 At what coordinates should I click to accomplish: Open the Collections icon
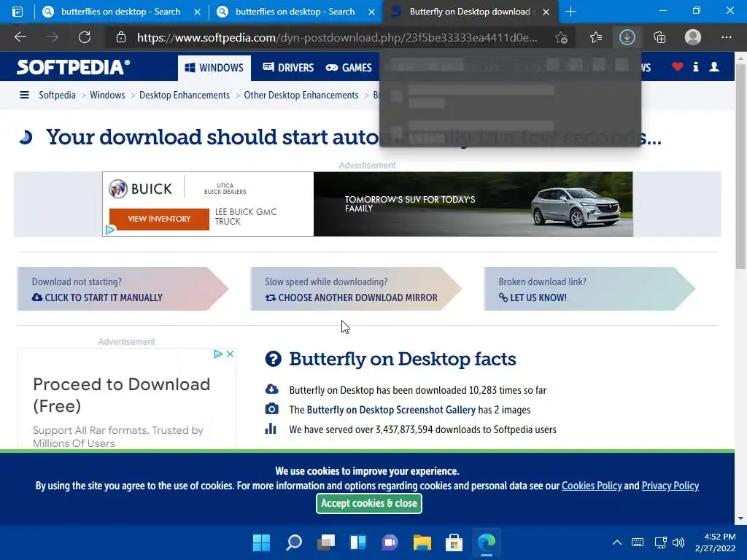[659, 37]
